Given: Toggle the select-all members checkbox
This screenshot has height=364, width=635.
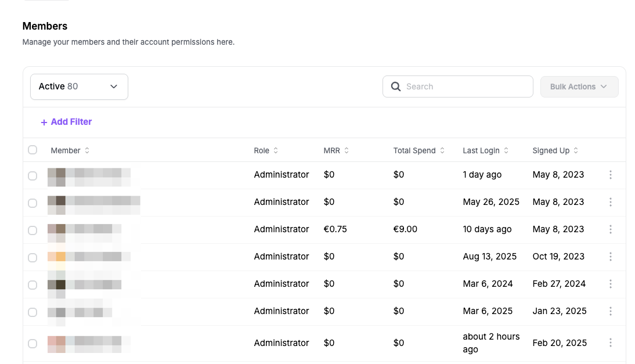Looking at the screenshot, I should [x=33, y=150].
